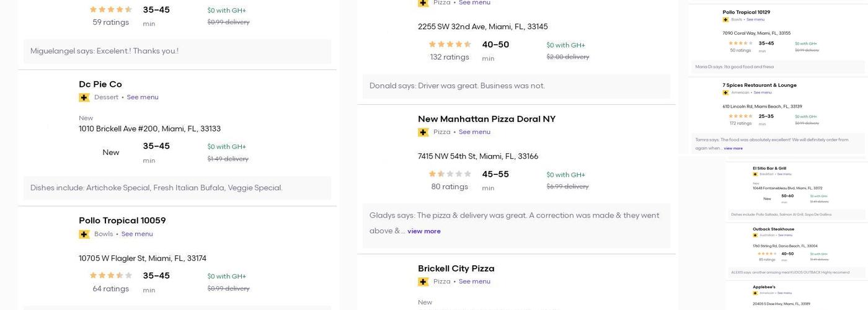Open See menu for Dc Pie Co
The width and height of the screenshot is (868, 310).
pyautogui.click(x=143, y=97)
